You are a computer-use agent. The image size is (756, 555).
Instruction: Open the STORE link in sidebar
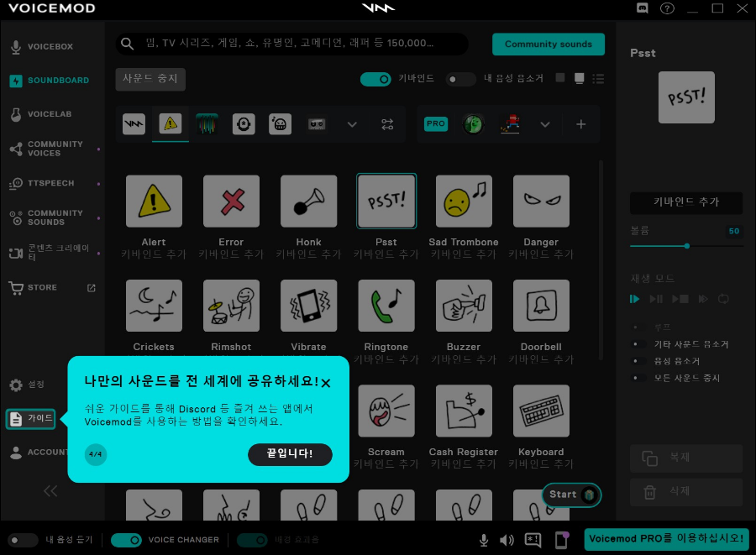coord(52,288)
